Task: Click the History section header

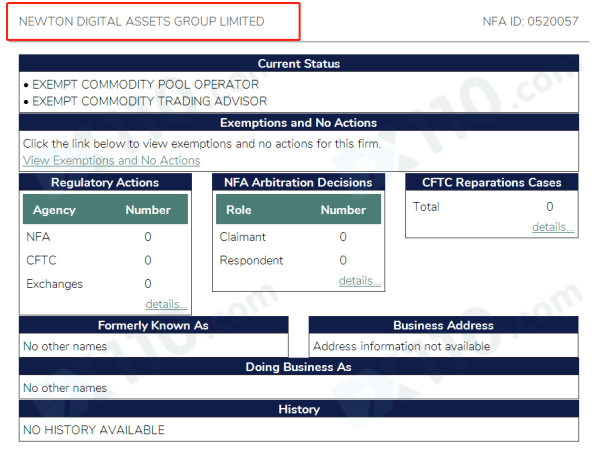Action: [298, 410]
